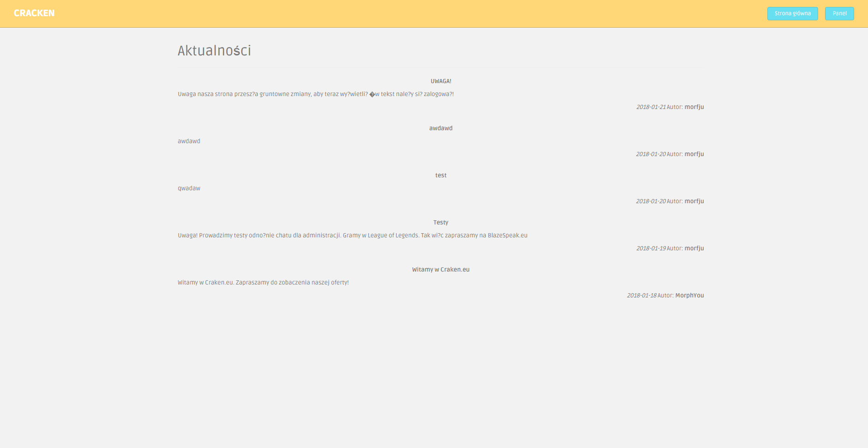
Task: Click the Witamy w Craken.eu title
Action: pyautogui.click(x=440, y=270)
